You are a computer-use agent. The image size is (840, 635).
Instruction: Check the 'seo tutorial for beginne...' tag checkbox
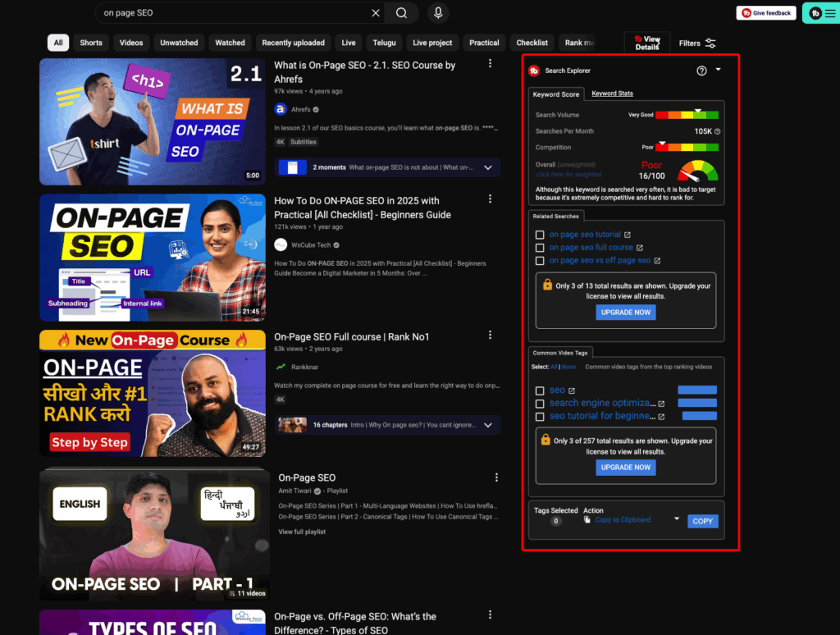click(x=540, y=417)
